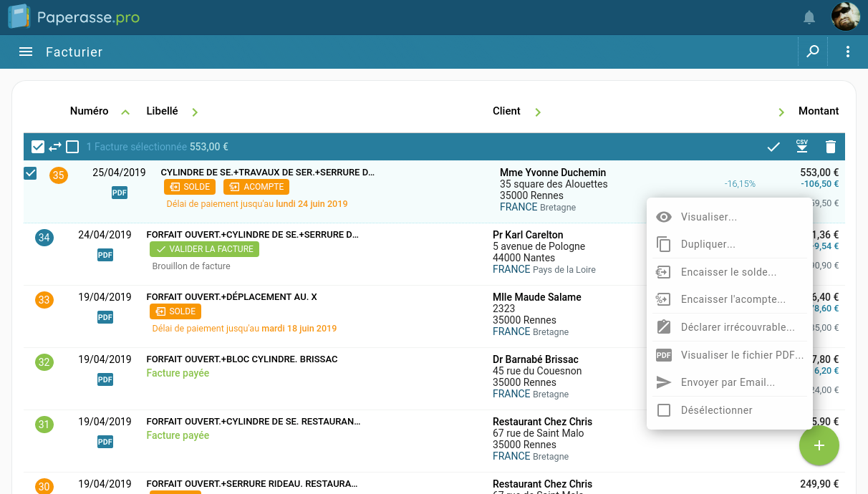Choose Dupliquer from the context menu

coord(708,244)
